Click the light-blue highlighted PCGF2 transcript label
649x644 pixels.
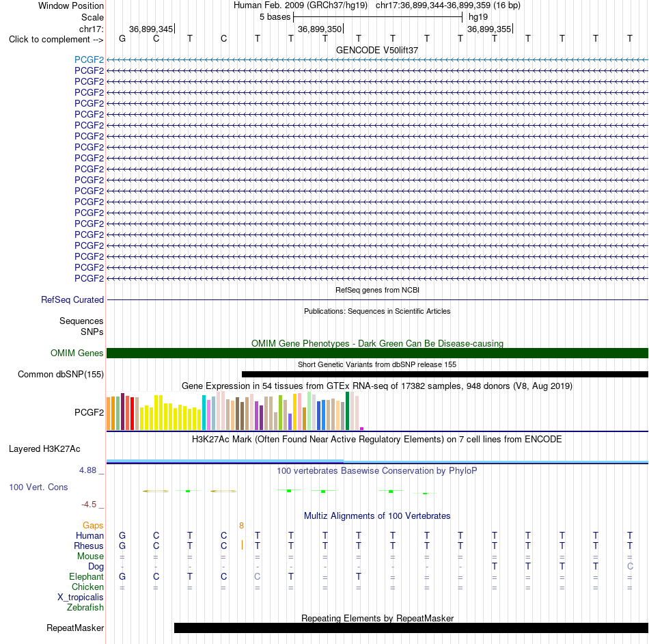pos(89,59)
